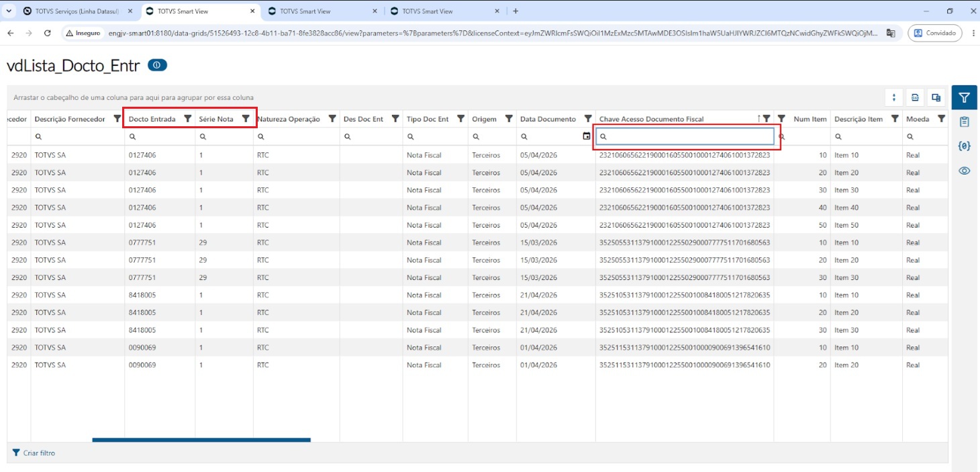980x472 pixels.
Task: Open the parameters braces icon in sidebar
Action: pyautogui.click(x=964, y=146)
